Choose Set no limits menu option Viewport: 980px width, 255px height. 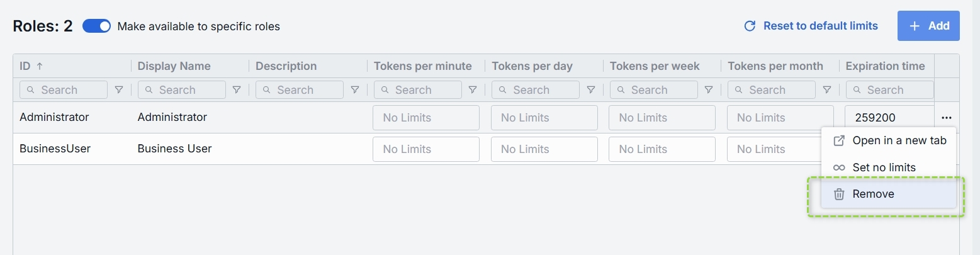(889, 167)
